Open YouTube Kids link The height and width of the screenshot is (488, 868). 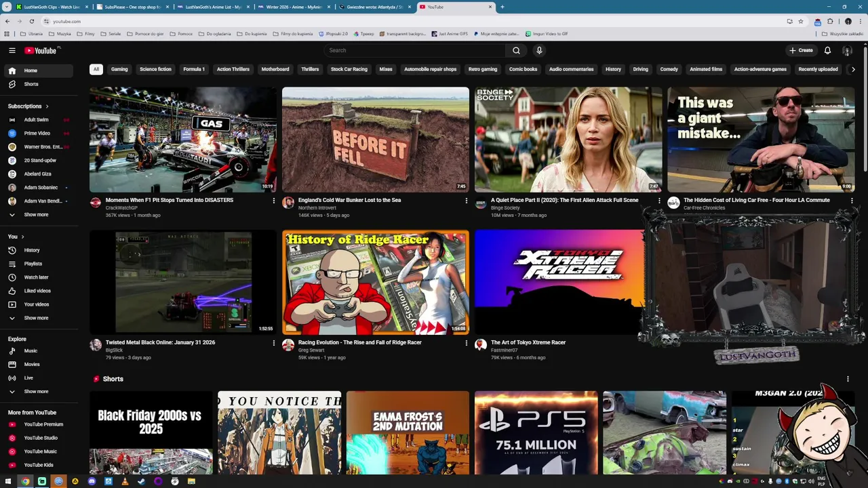(x=40, y=465)
